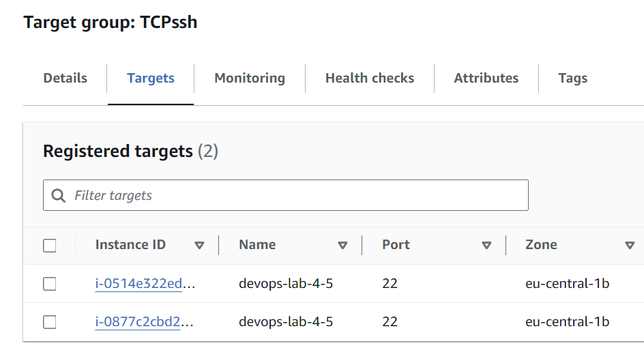
Task: Open instance link i-0877c2cbd2
Action: click(x=145, y=322)
